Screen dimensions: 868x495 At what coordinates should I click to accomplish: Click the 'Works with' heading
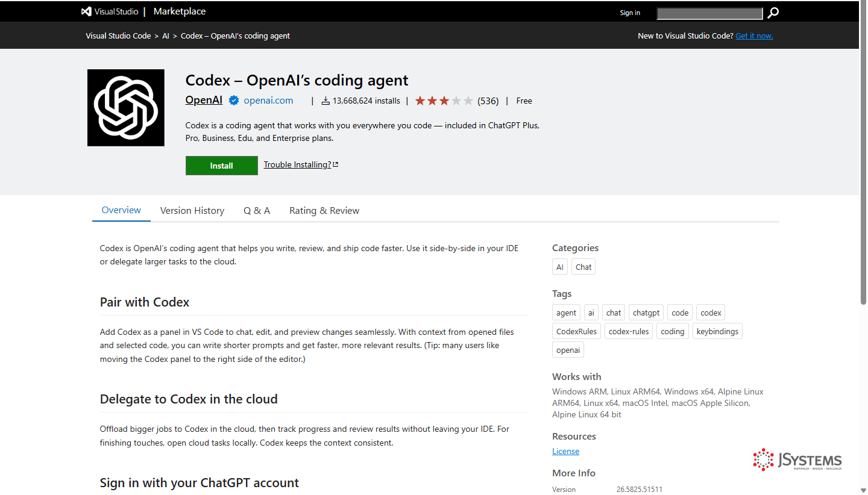577,377
